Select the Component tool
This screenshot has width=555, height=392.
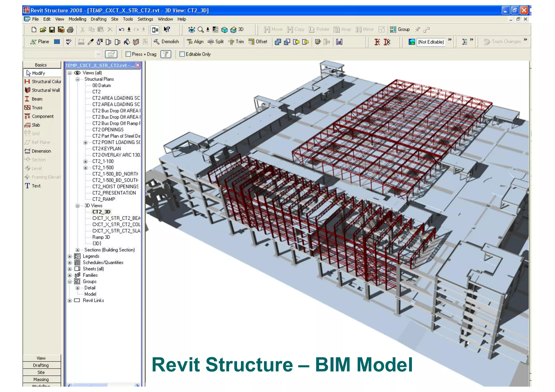click(39, 116)
